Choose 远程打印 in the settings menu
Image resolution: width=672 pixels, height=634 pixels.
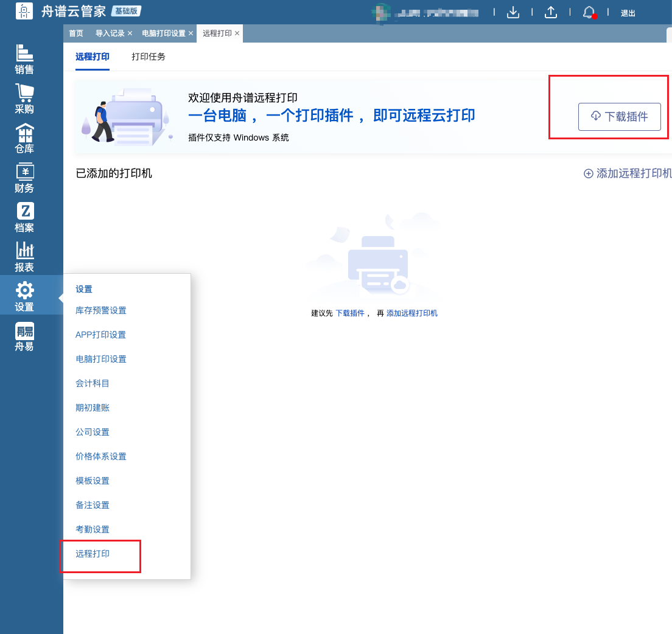pos(93,554)
